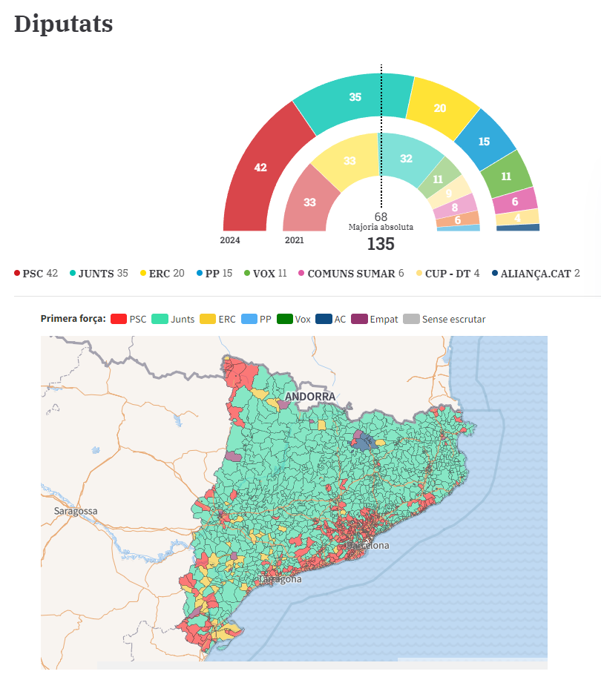Select the purple Empat swatch in map legend
Image resolution: width=604 pixels, height=700 pixels.
click(x=358, y=320)
